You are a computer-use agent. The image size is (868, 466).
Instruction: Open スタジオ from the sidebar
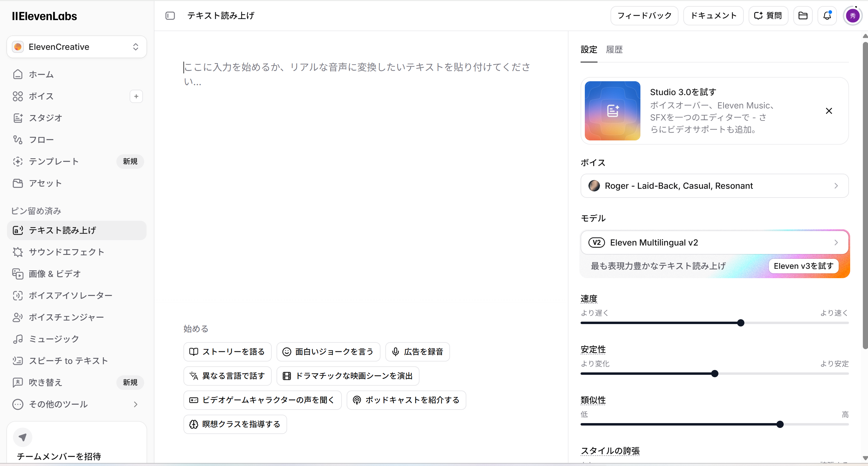pyautogui.click(x=77, y=118)
